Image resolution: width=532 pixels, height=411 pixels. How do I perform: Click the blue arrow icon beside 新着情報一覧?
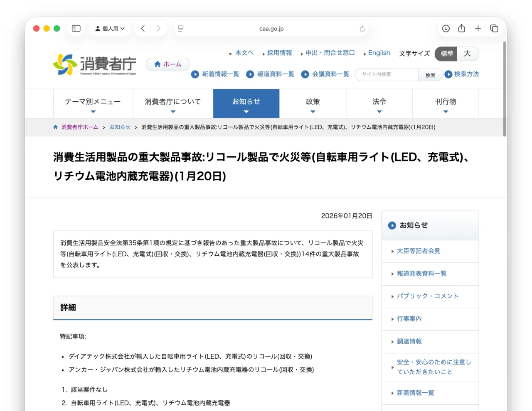(195, 74)
